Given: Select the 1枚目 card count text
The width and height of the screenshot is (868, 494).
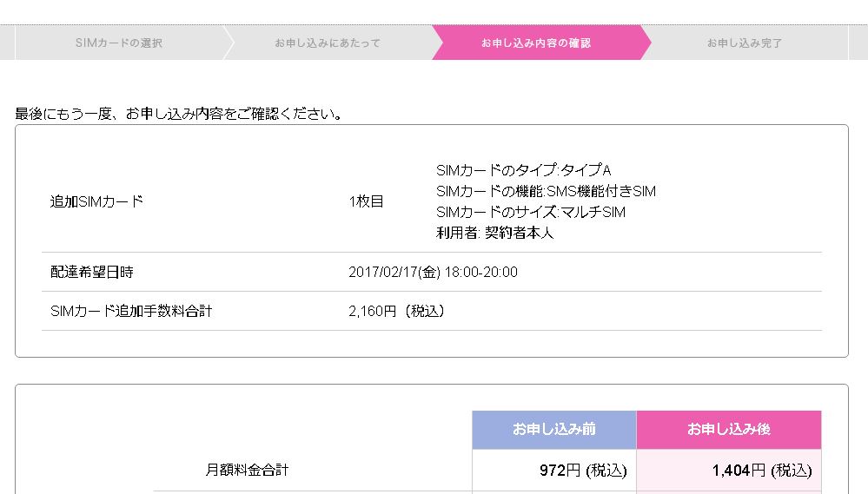Looking at the screenshot, I should click(366, 201).
